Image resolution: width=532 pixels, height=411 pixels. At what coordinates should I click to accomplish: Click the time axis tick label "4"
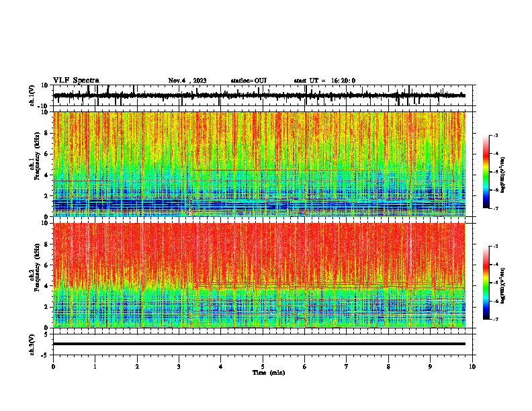coord(221,367)
